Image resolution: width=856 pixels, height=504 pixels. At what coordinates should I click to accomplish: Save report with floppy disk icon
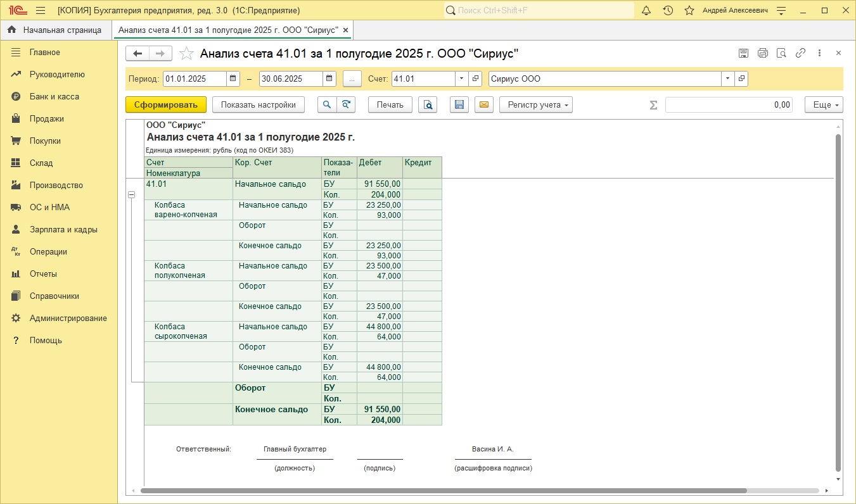(459, 105)
